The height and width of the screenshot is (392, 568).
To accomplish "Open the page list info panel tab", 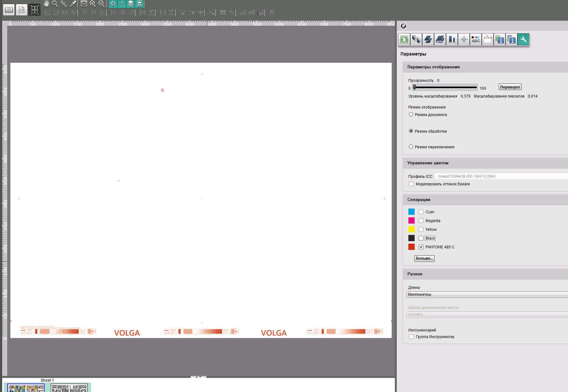I will (x=512, y=39).
